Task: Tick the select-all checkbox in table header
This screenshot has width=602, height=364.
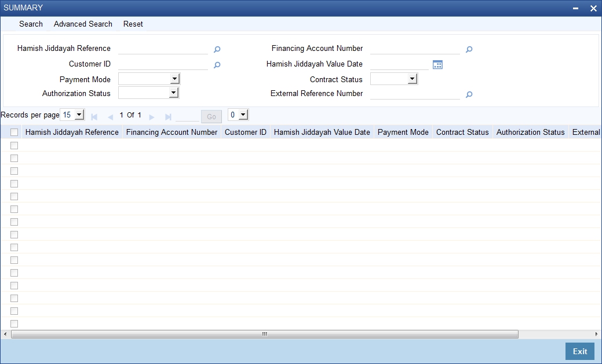Action: click(x=14, y=133)
